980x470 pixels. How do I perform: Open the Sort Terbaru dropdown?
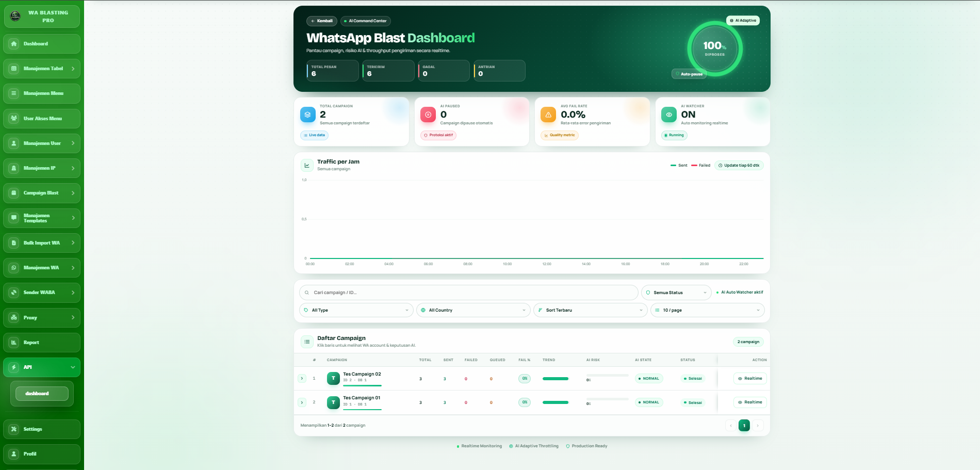pyautogui.click(x=591, y=310)
